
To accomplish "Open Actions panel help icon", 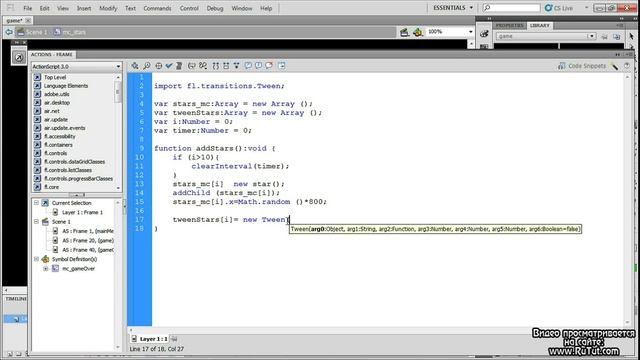I will pyautogui.click(x=627, y=66).
